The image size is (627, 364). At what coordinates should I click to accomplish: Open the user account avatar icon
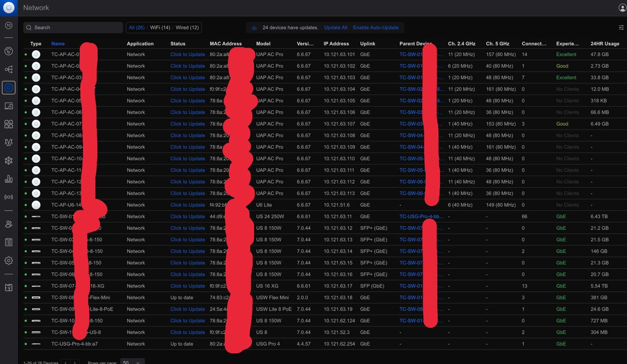tap(622, 8)
